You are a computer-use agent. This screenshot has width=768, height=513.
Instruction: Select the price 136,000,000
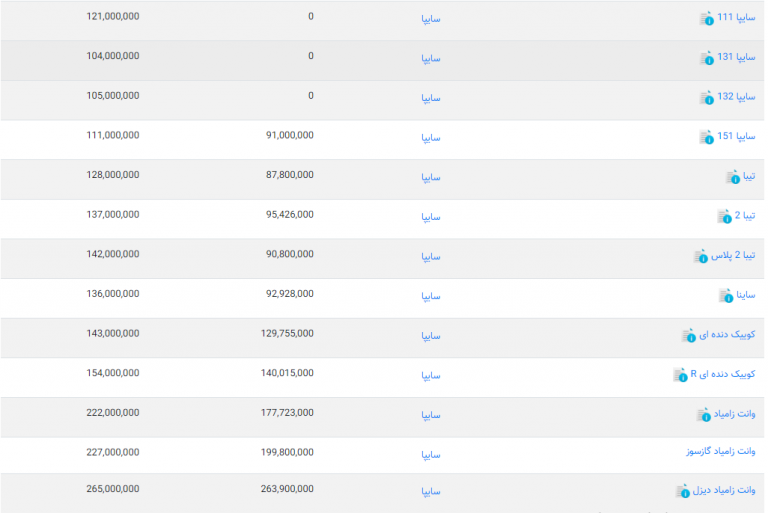(113, 294)
